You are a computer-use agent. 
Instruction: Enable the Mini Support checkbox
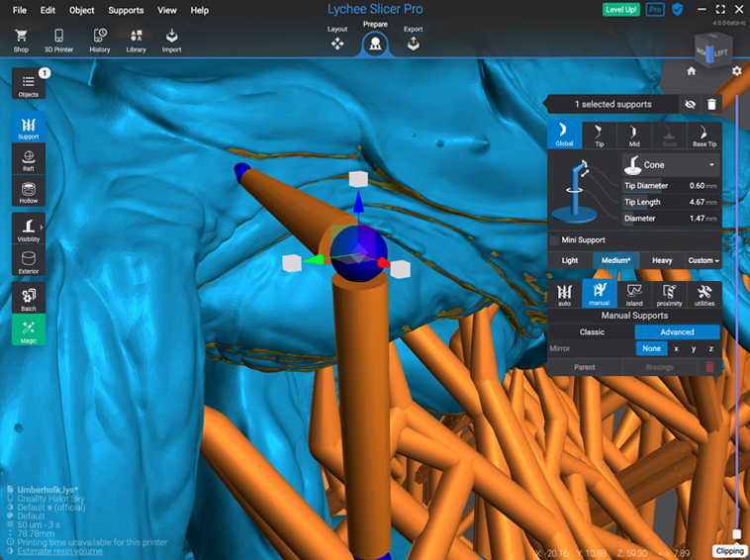coord(555,240)
